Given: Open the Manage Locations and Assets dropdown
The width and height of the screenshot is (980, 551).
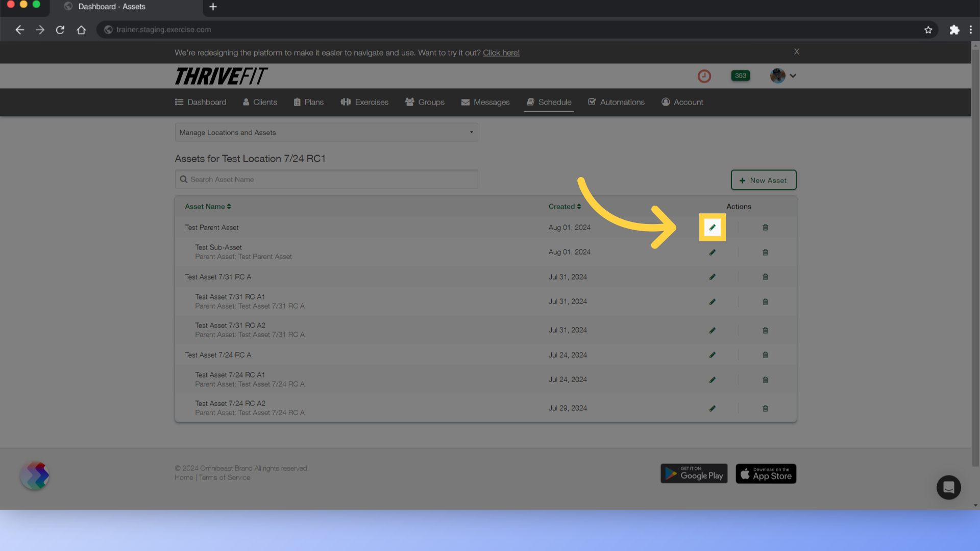Looking at the screenshot, I should pyautogui.click(x=327, y=132).
